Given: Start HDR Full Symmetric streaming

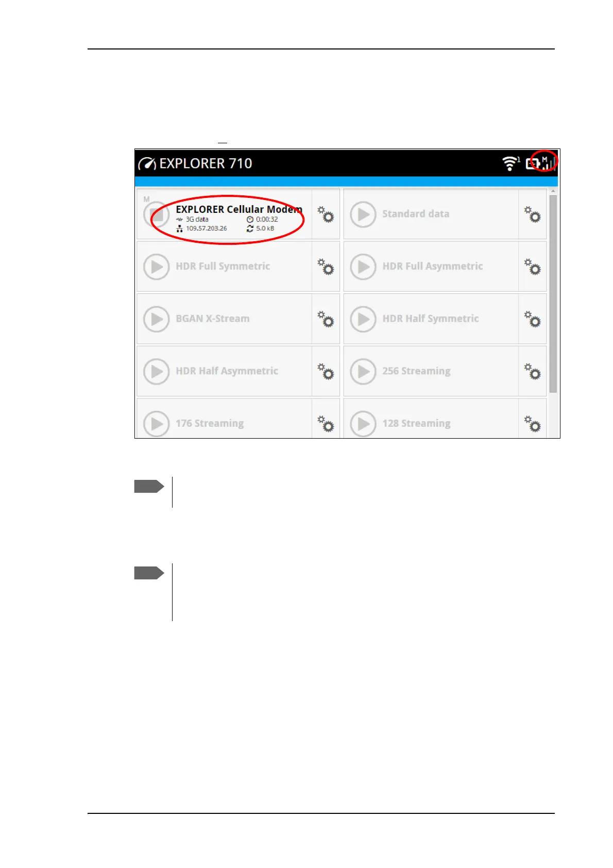Looking at the screenshot, I should (156, 267).
